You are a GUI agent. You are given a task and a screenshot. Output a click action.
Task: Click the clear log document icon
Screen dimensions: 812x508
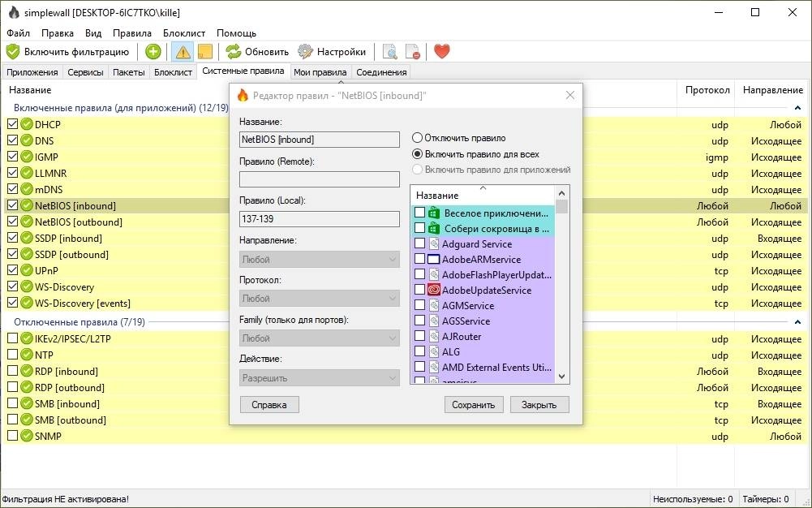point(413,51)
